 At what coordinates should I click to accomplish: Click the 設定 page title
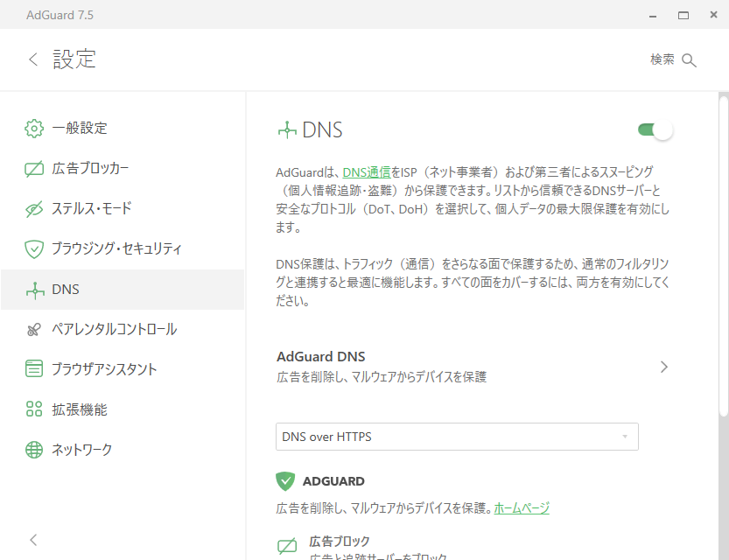coord(74,59)
